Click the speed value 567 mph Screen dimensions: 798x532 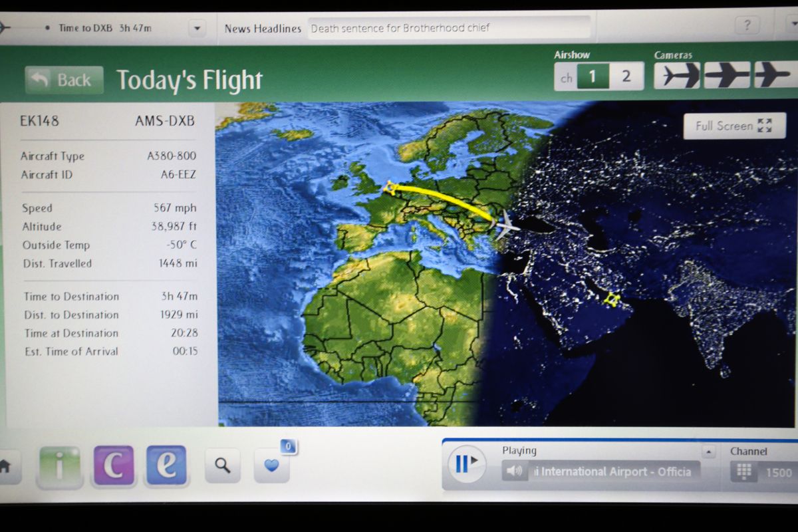pos(175,208)
